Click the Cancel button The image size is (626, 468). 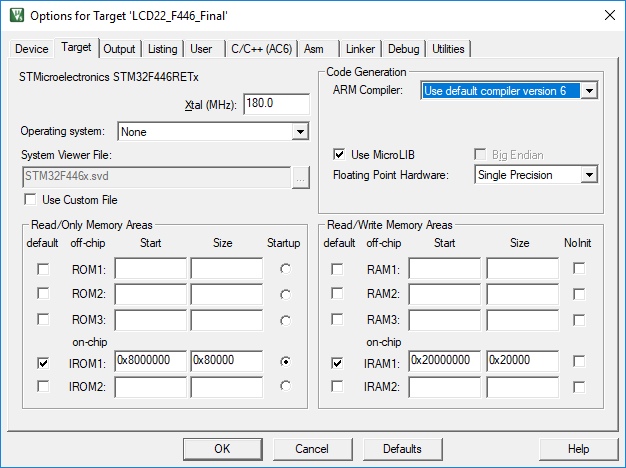[x=312, y=449]
